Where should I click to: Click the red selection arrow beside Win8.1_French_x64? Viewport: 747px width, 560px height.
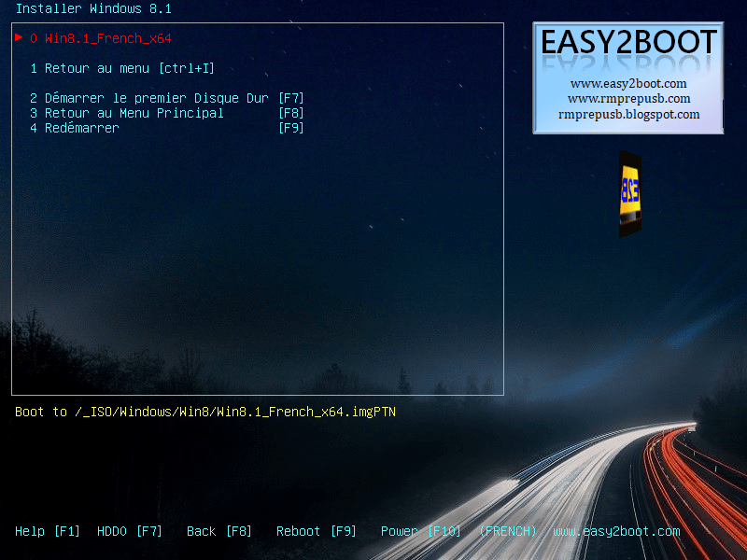click(x=19, y=37)
